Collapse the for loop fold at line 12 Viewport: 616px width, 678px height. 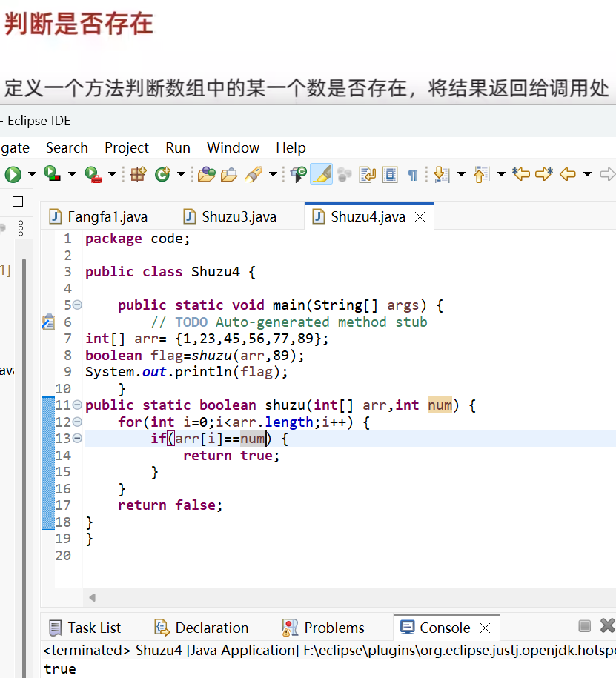[x=77, y=422]
